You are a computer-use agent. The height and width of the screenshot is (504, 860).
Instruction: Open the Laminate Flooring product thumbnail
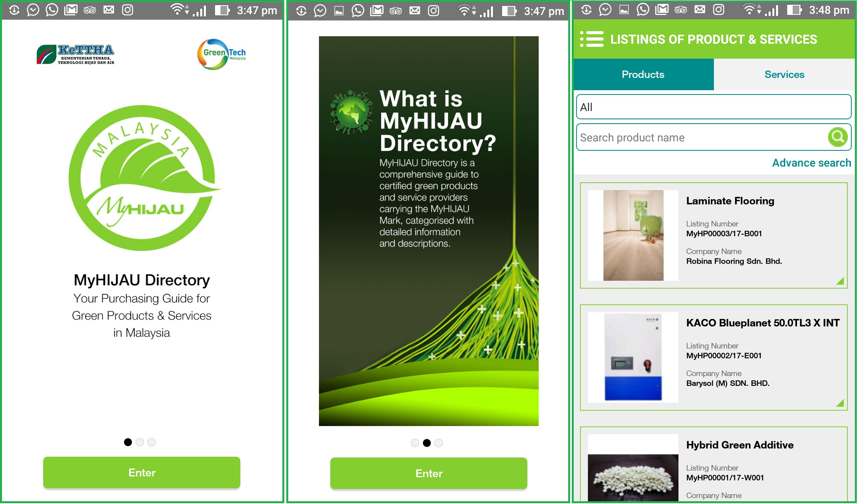click(x=633, y=235)
